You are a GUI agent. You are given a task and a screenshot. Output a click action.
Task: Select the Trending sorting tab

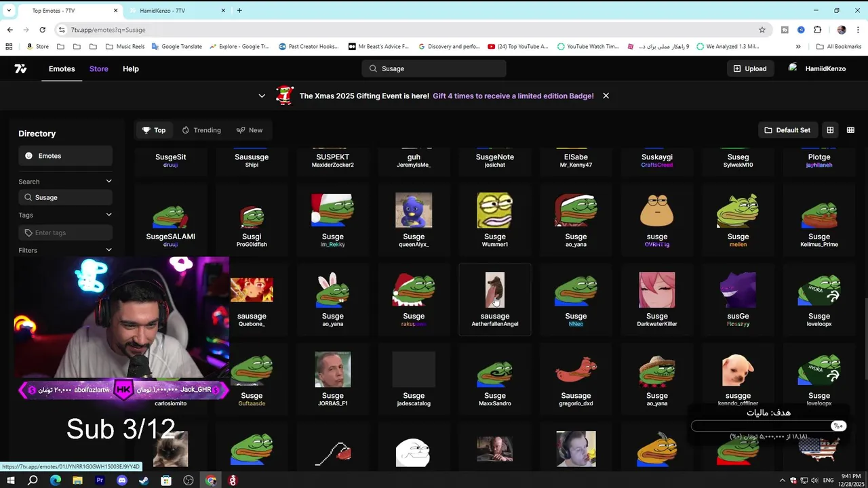pyautogui.click(x=201, y=130)
